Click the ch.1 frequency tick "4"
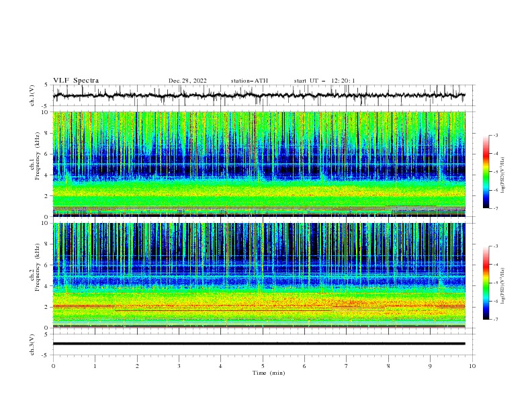Screen dimensions: 532x411 point(48,175)
